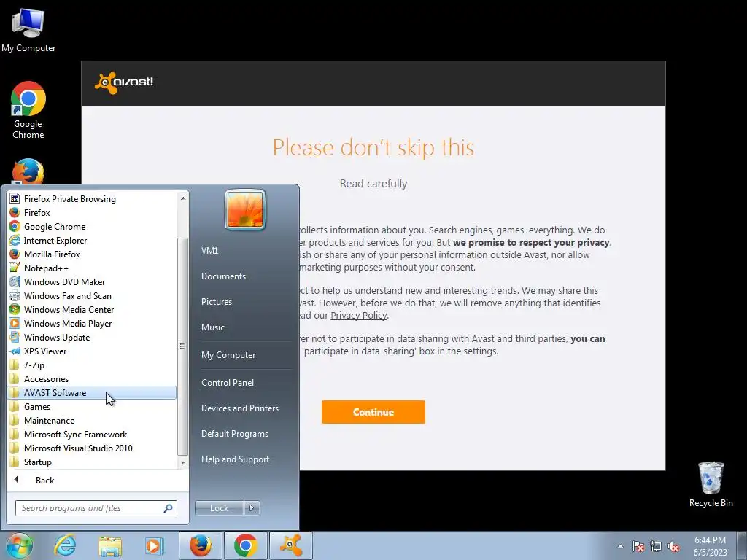747x560 pixels.
Task: Click the programs list scrollbar thumb
Action: (182, 346)
